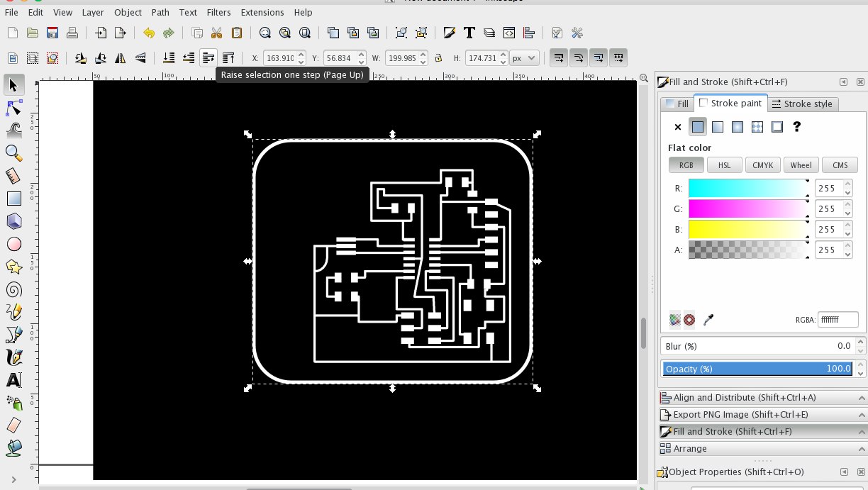Adjust the Opacity (%) slider
This screenshot has width=868, height=490.
[757, 369]
